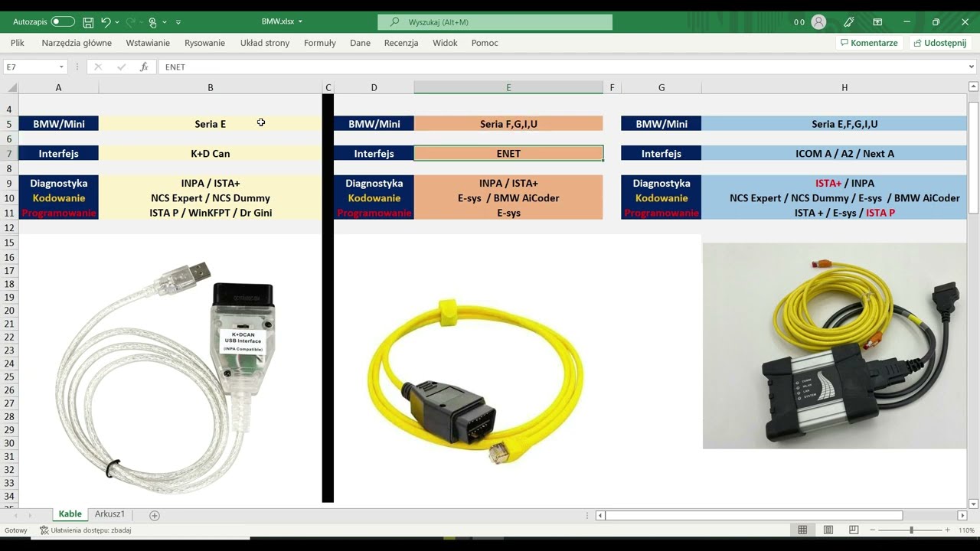The width and height of the screenshot is (980, 551).
Task: Select row 9 header
Action: click(x=9, y=183)
